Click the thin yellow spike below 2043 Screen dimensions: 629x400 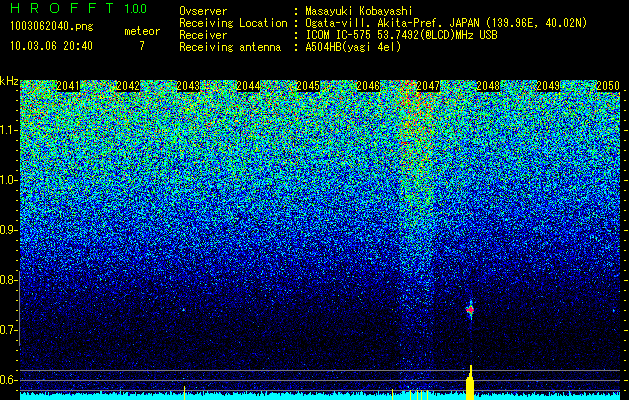(x=184, y=393)
